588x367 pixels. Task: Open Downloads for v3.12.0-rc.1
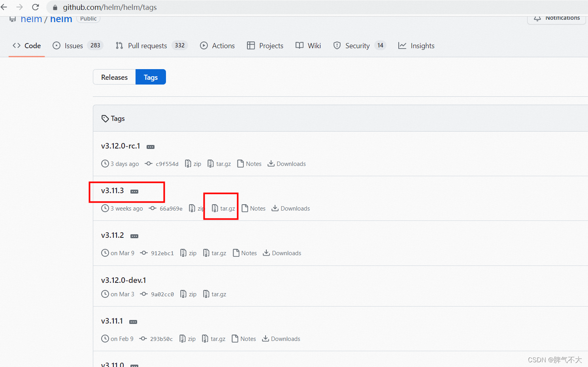coord(287,164)
